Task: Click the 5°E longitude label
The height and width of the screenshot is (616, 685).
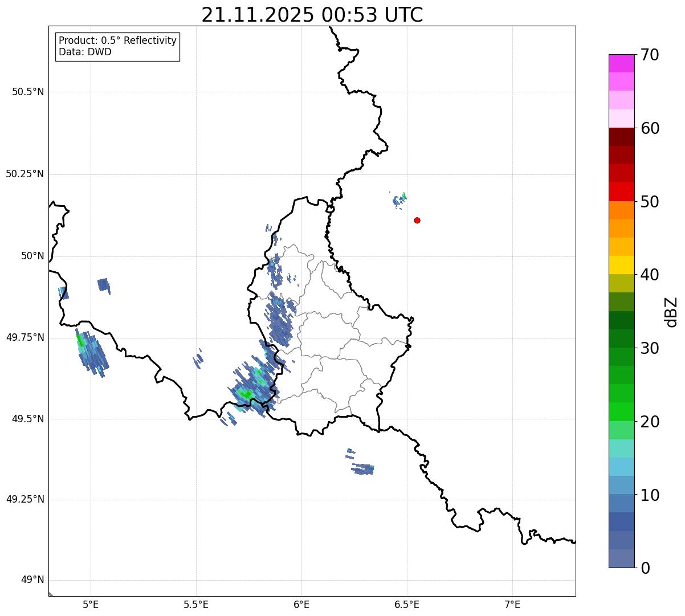Action: click(91, 604)
